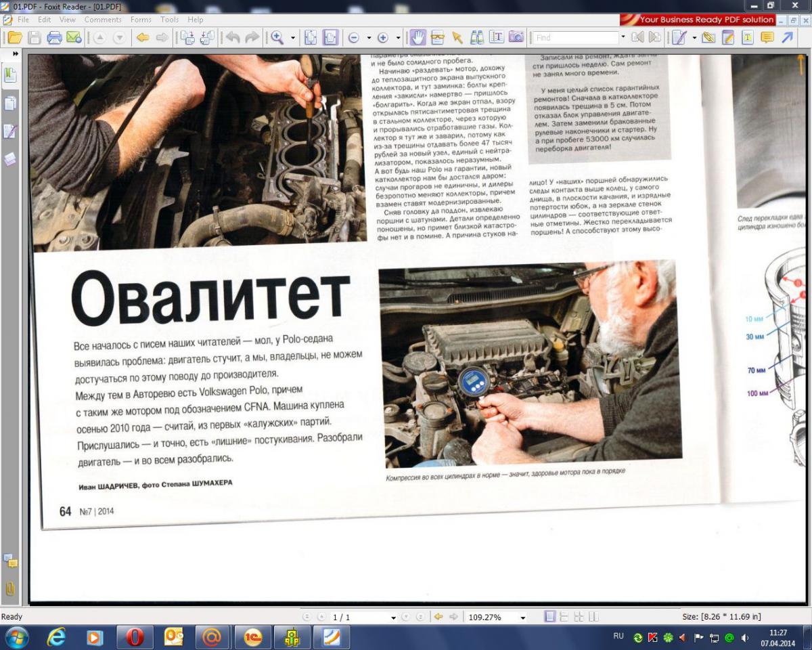Open the Zoom Out dropdown arrow

[x=369, y=37]
